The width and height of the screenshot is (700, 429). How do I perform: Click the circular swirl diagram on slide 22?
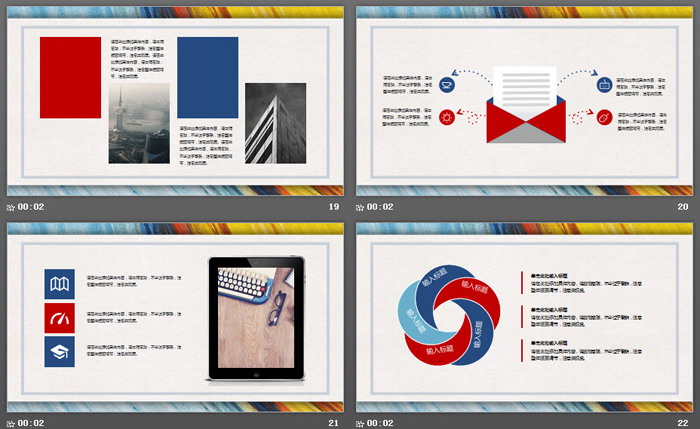[x=449, y=315]
